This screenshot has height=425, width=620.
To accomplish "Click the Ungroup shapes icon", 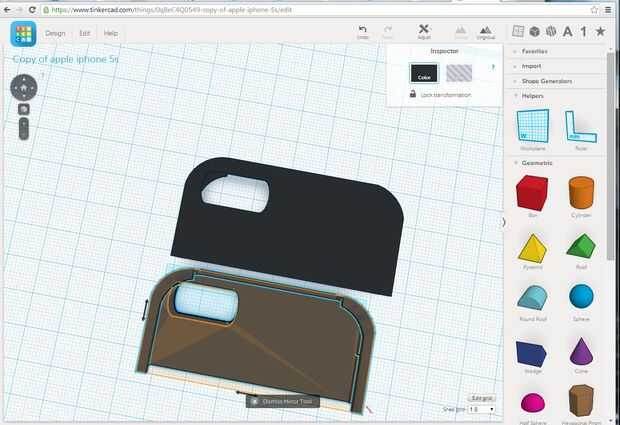I will tap(485, 30).
